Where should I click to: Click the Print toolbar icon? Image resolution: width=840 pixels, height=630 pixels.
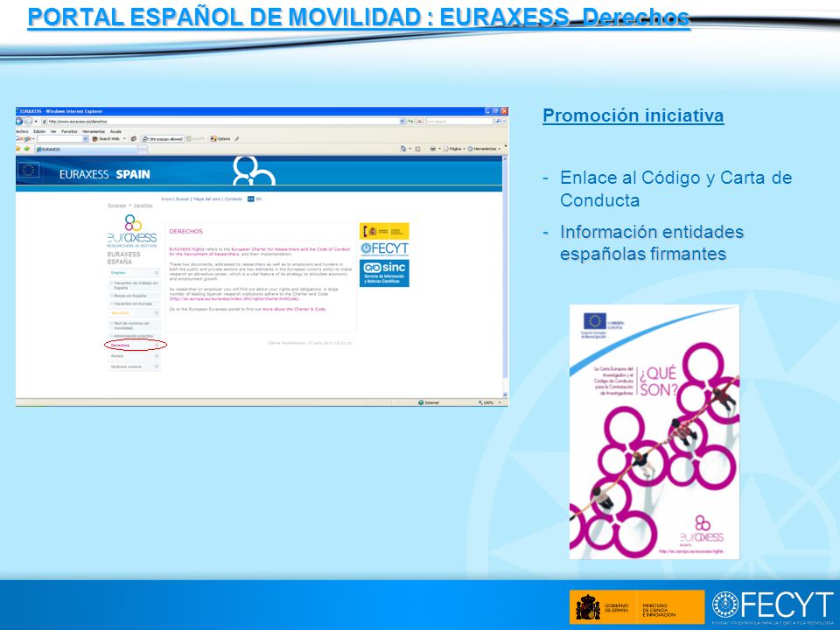(433, 149)
